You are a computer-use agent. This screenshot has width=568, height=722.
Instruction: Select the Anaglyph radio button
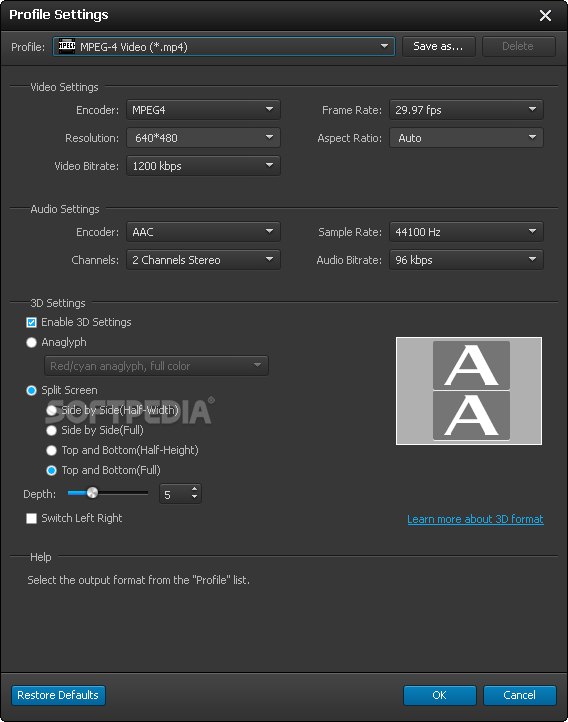31,343
